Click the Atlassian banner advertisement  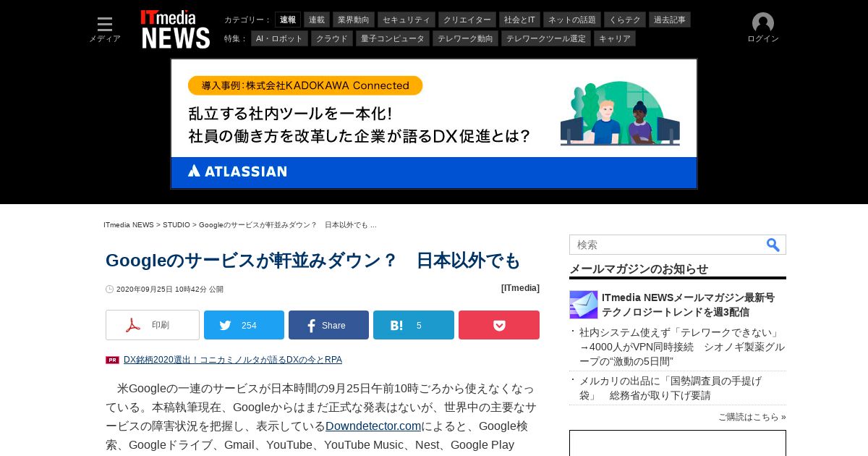click(434, 124)
